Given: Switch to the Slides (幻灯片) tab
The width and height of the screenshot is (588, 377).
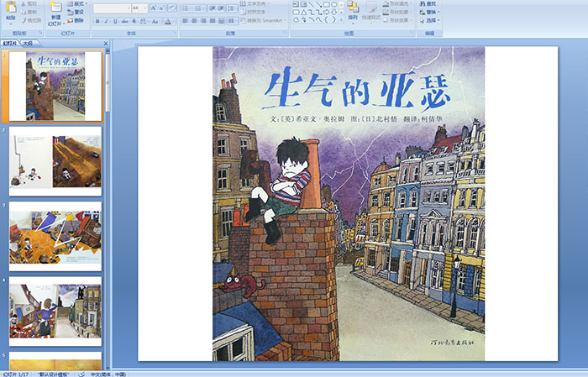Looking at the screenshot, I should tap(9, 44).
